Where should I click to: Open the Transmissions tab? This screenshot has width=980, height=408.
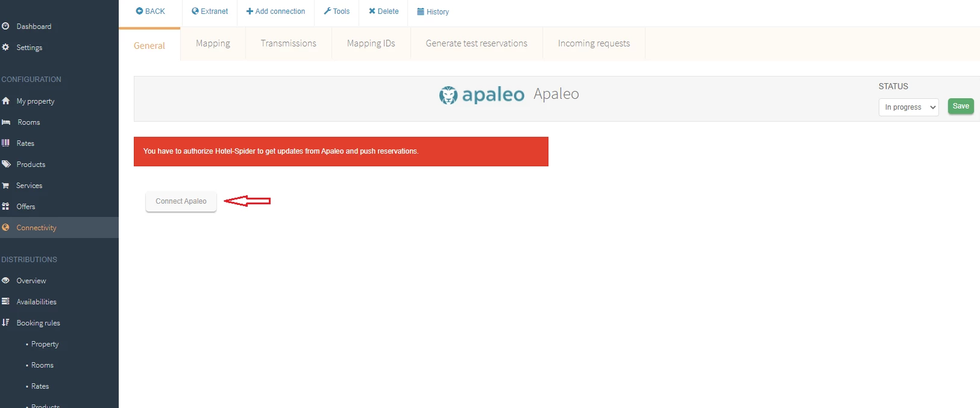pyautogui.click(x=288, y=43)
